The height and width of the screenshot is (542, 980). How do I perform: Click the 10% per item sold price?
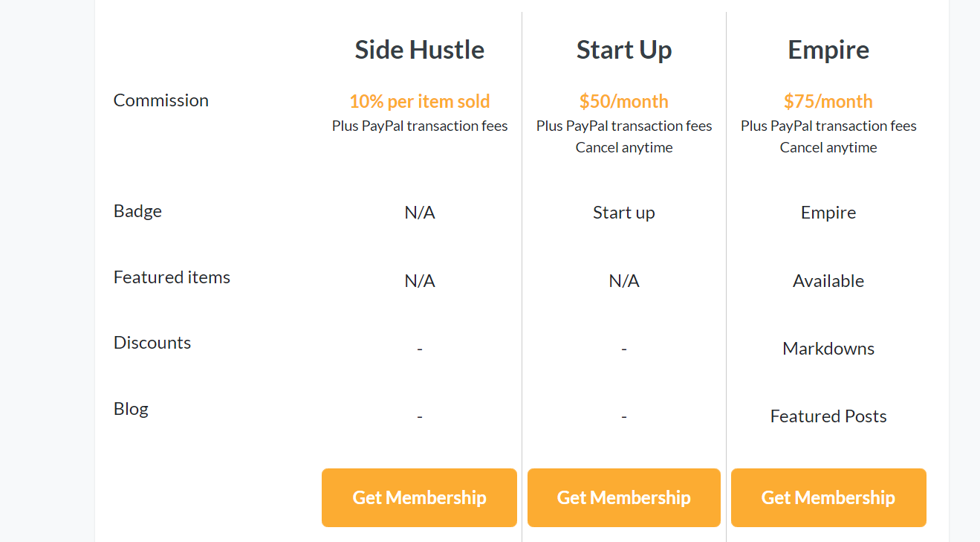(x=420, y=101)
